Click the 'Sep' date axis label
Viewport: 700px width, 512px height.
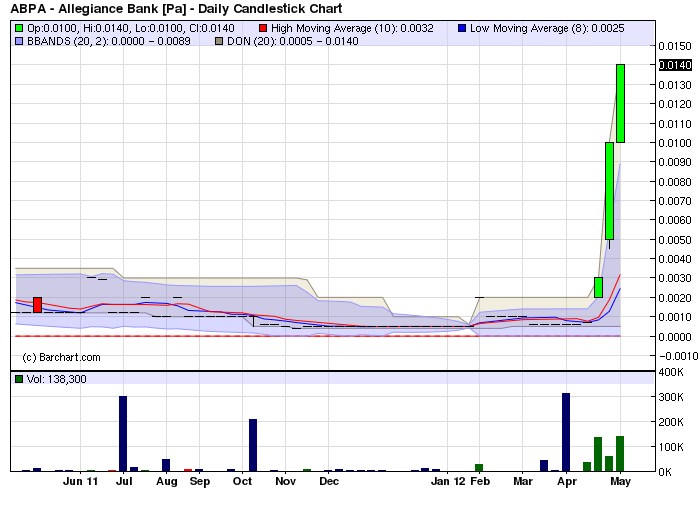click(200, 482)
